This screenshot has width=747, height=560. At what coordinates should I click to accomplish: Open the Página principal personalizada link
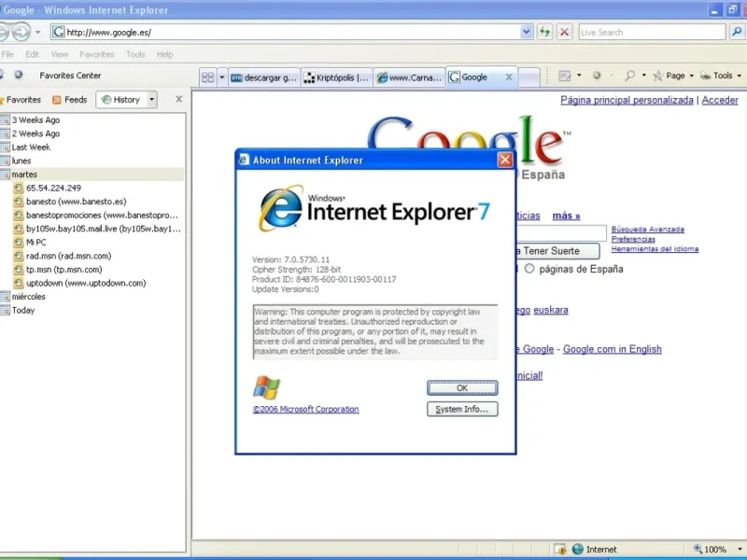tap(627, 100)
